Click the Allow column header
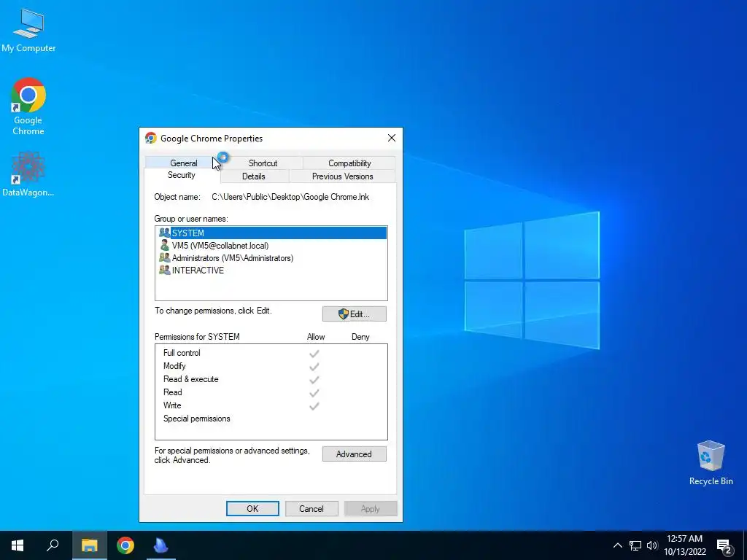 click(x=316, y=337)
